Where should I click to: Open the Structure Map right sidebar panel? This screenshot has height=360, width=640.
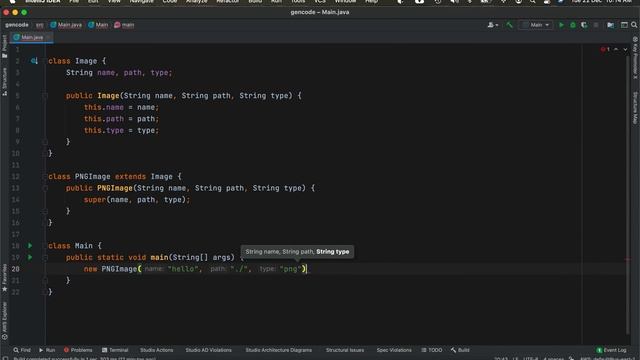tap(635, 108)
